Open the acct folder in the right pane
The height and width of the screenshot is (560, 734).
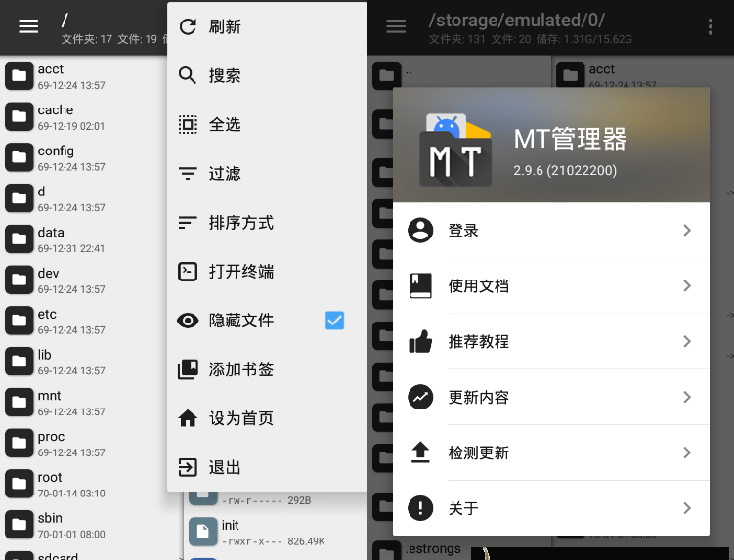coord(643,72)
